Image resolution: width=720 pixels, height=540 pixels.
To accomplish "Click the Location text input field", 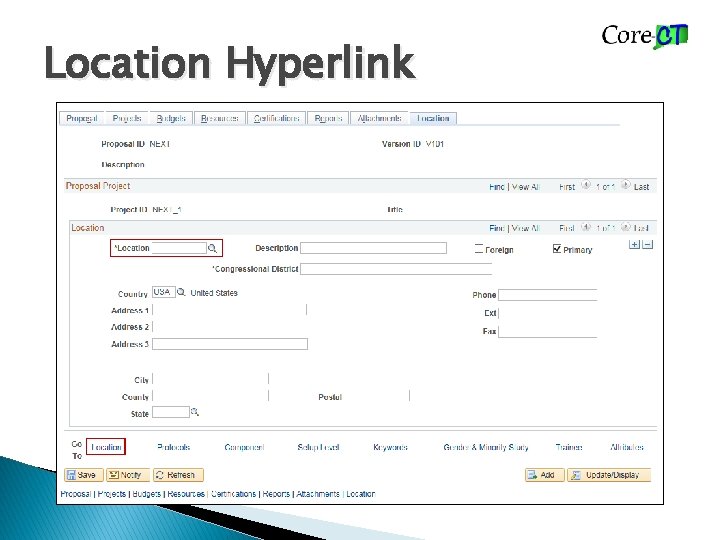I will point(179,248).
